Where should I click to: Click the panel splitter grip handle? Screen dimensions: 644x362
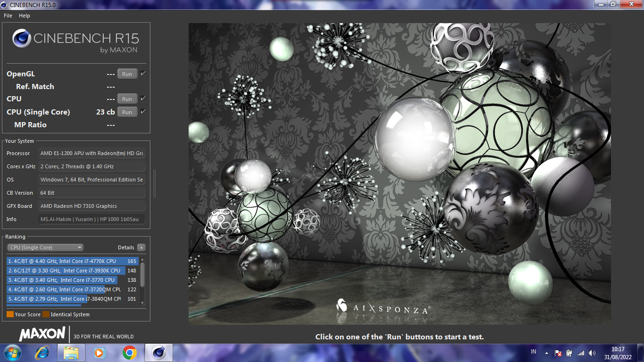tap(154, 184)
